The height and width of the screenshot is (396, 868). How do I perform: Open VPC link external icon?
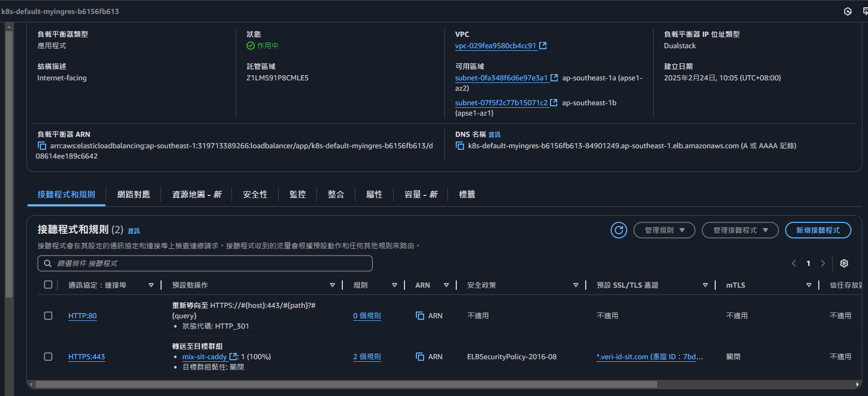click(543, 46)
